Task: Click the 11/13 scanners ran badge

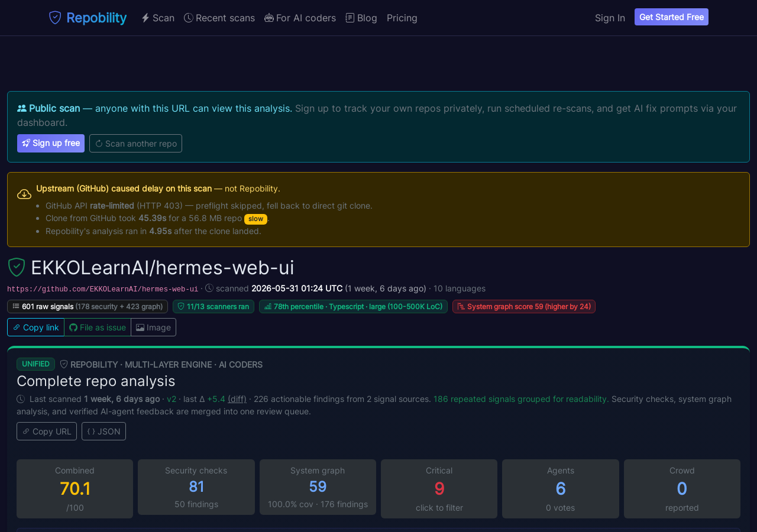Action: coord(213,306)
